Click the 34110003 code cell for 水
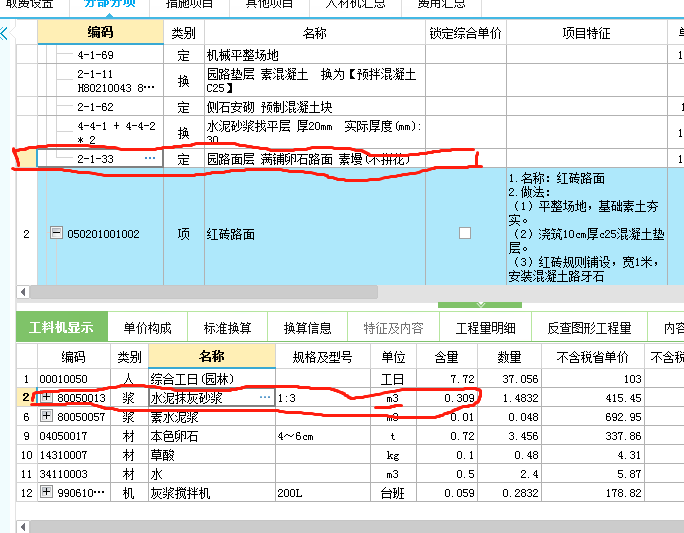684x533 pixels. [x=74, y=474]
